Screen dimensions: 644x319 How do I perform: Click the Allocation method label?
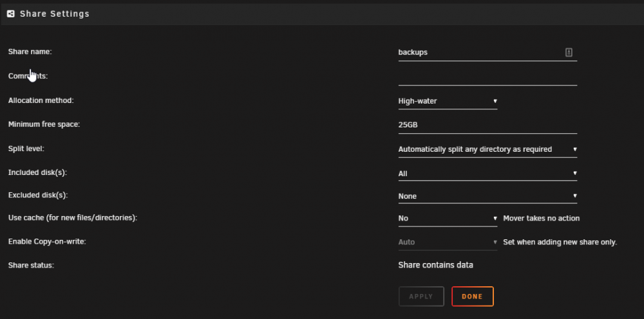[41, 100]
